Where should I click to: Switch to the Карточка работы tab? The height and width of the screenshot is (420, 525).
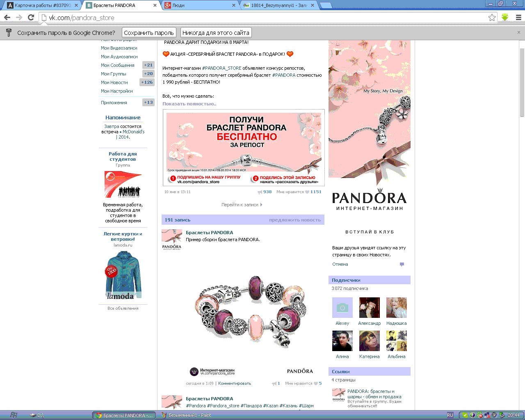pyautogui.click(x=43, y=5)
